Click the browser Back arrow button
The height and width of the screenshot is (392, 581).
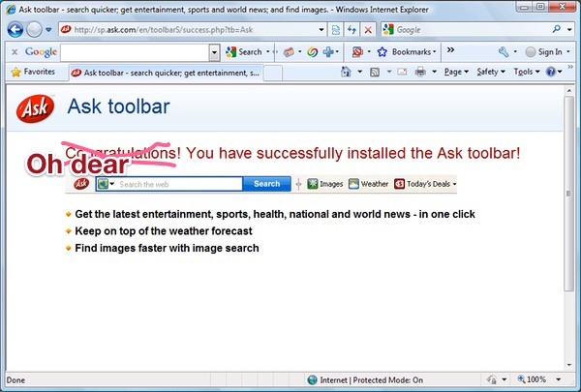click(15, 30)
